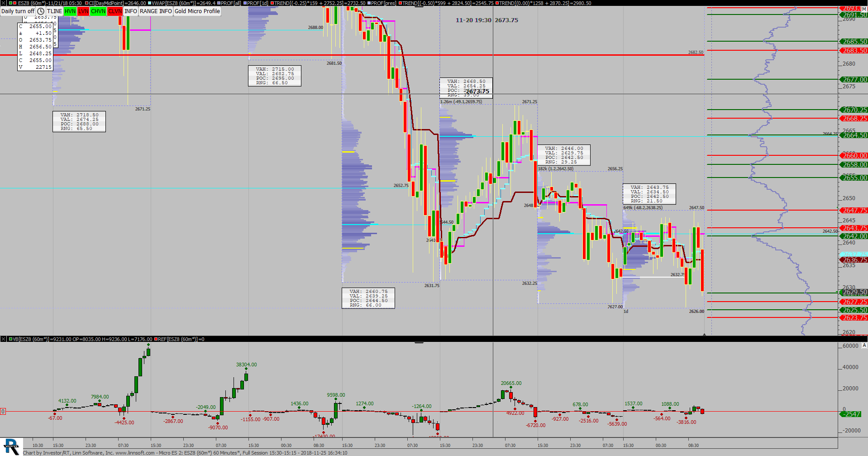Image resolution: width=868 pixels, height=456 pixels.
Task: Toggle the CHVN green button
Action: coord(98,11)
